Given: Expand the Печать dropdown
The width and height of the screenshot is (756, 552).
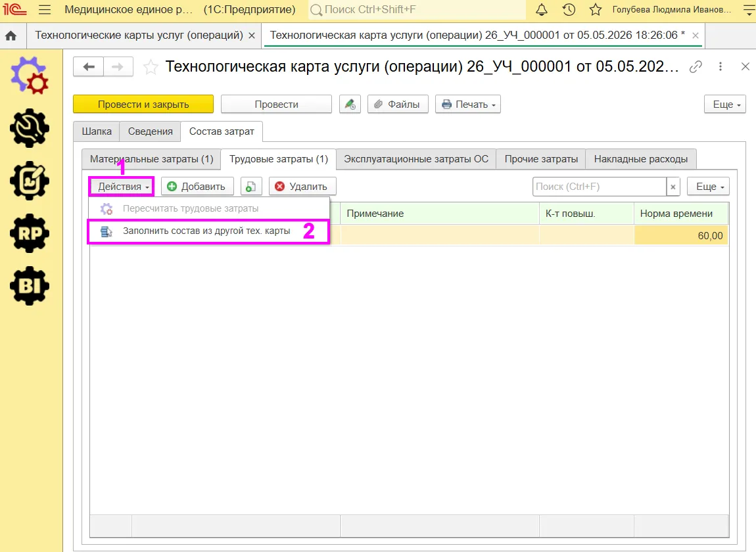Looking at the screenshot, I should coord(467,104).
